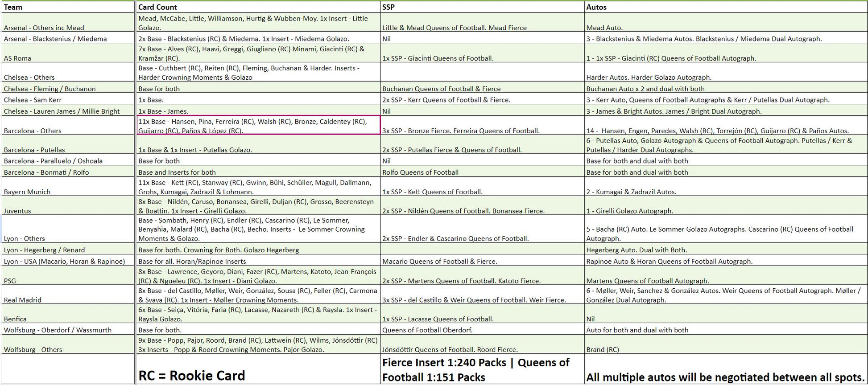Click the "PSG" team cell

(x=68, y=276)
